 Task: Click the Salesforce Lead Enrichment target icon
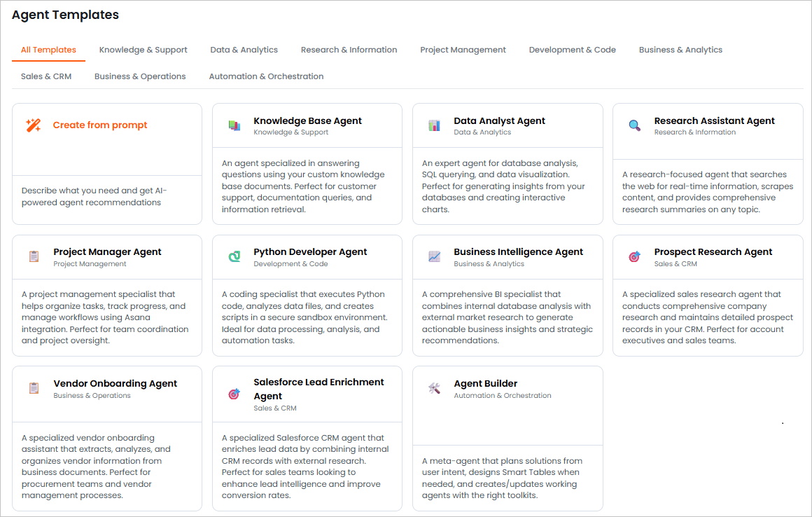coord(234,394)
